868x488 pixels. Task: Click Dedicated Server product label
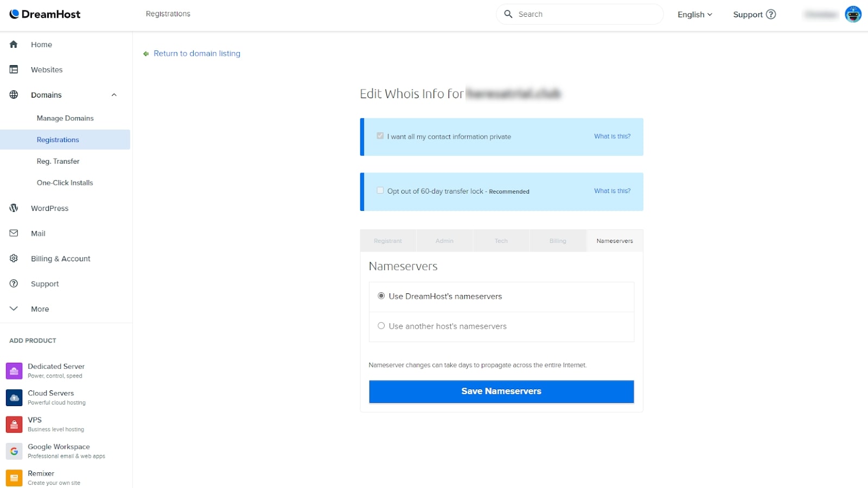coord(56,367)
